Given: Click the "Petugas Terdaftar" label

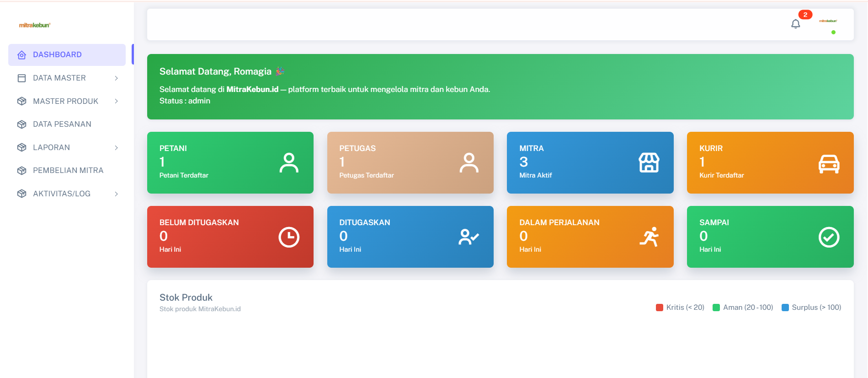Looking at the screenshot, I should (x=367, y=175).
